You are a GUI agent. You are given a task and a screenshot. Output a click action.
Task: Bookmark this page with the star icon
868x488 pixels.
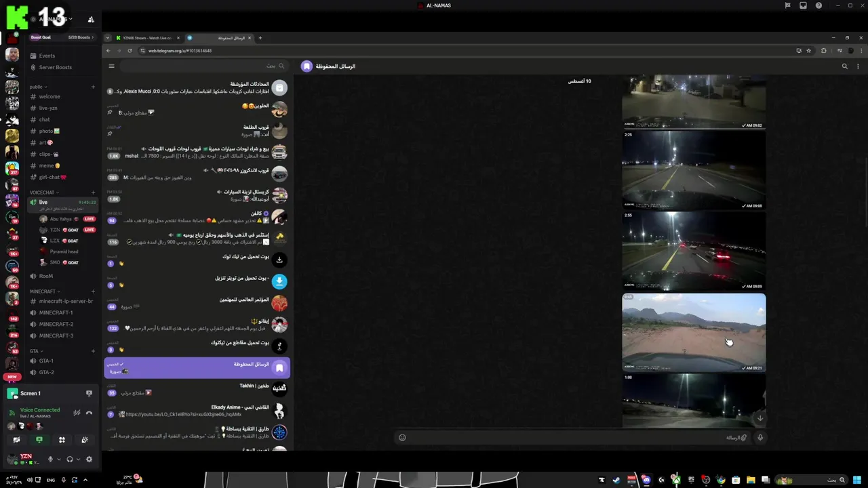(x=808, y=51)
